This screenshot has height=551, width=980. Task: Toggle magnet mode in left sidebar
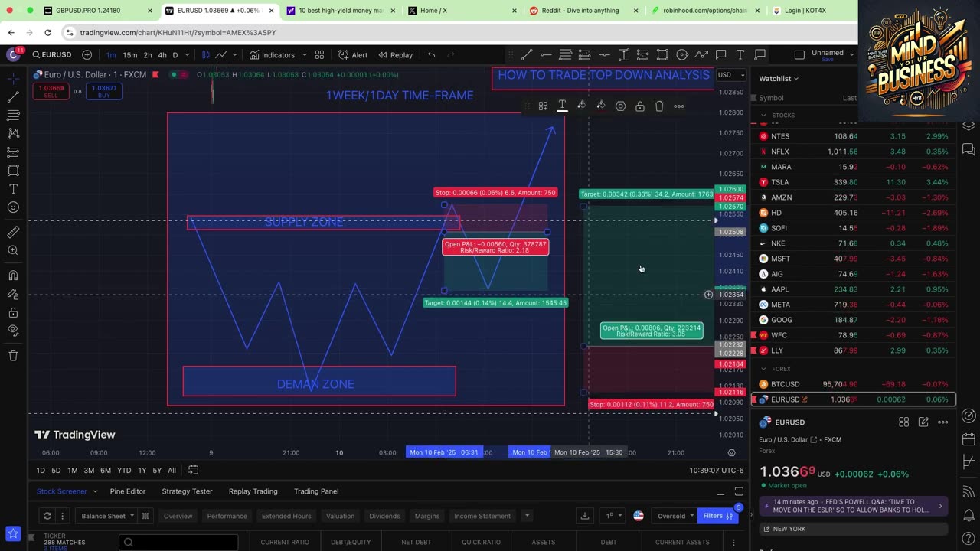point(13,275)
